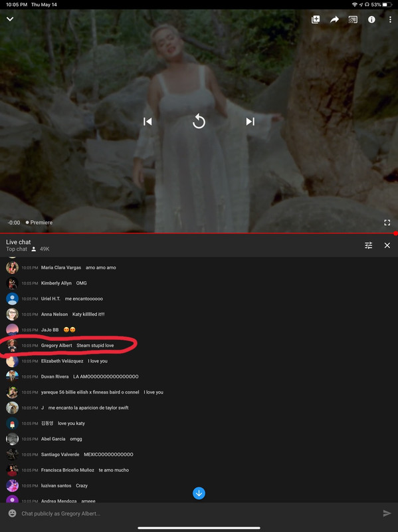Image resolution: width=398 pixels, height=532 pixels.
Task: Tap Anna Nelson's profile picture
Action: coord(12,315)
